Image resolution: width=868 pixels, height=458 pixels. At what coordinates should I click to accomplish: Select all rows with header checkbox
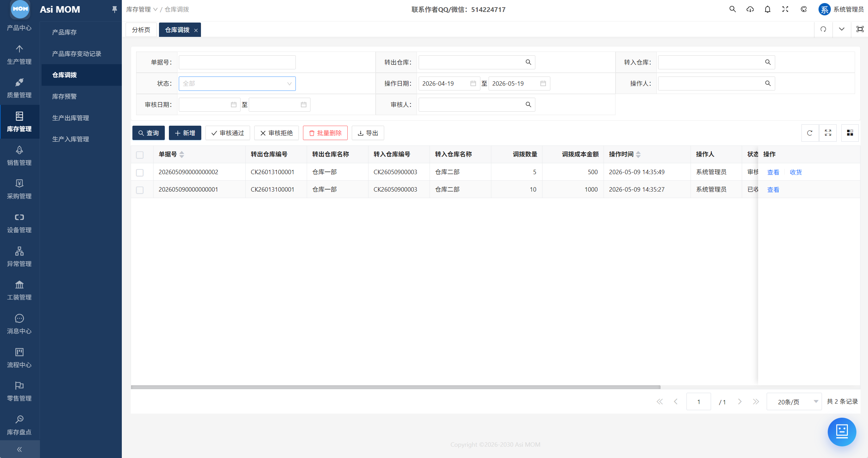coord(140,155)
